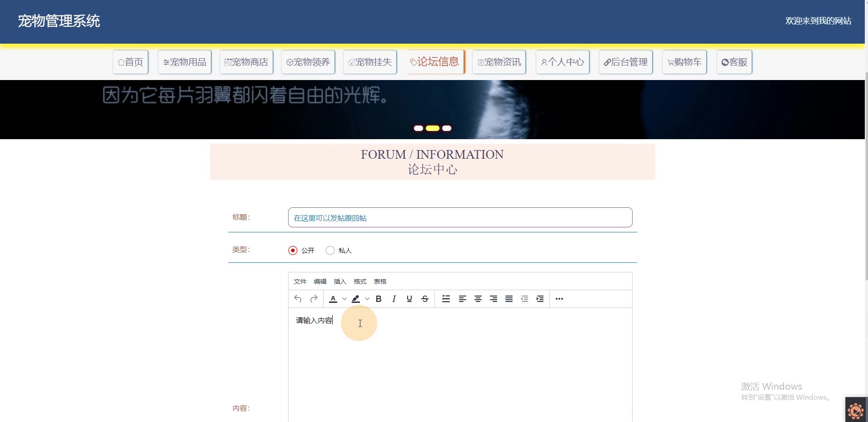Open 购物车 navigation button
Viewport: 868px width, 422px height.
click(x=684, y=62)
